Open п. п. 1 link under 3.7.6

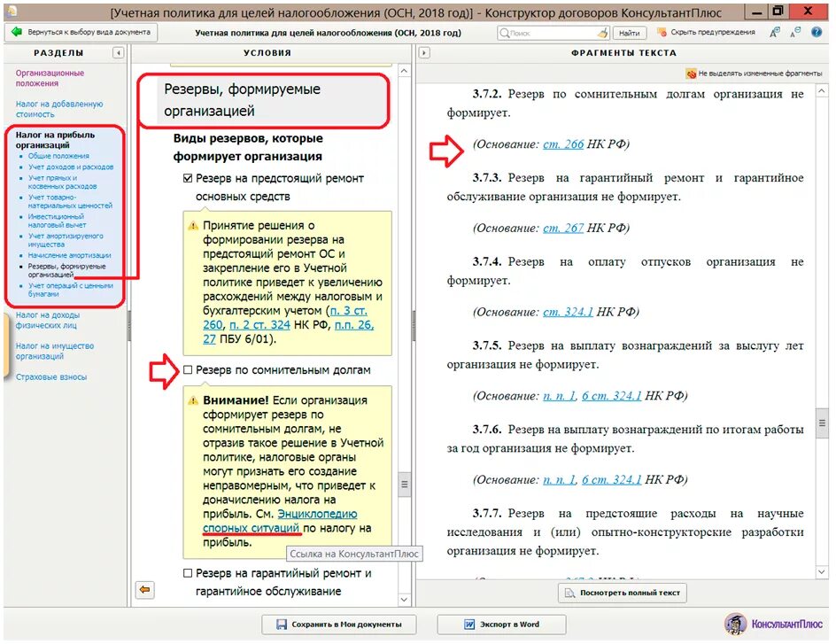tap(560, 480)
